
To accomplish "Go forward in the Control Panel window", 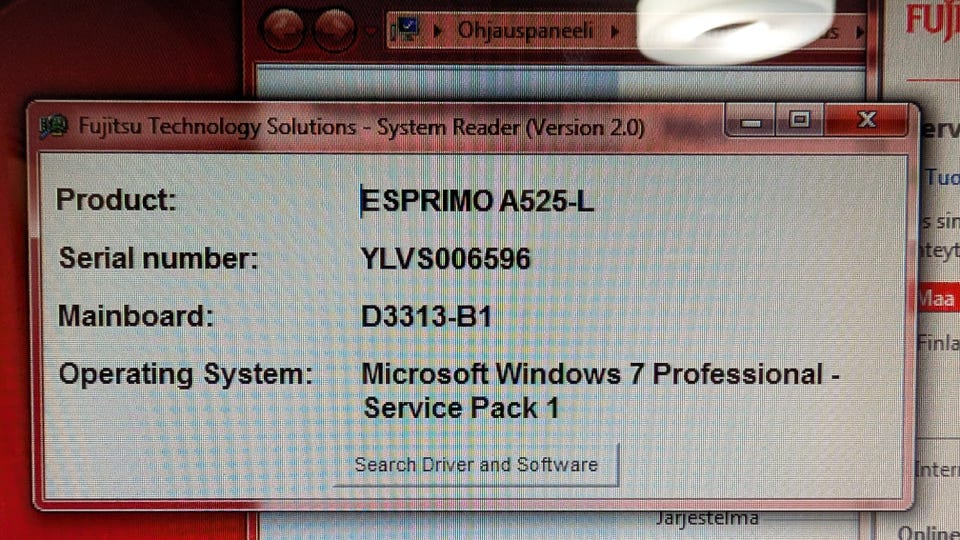I will (x=334, y=28).
